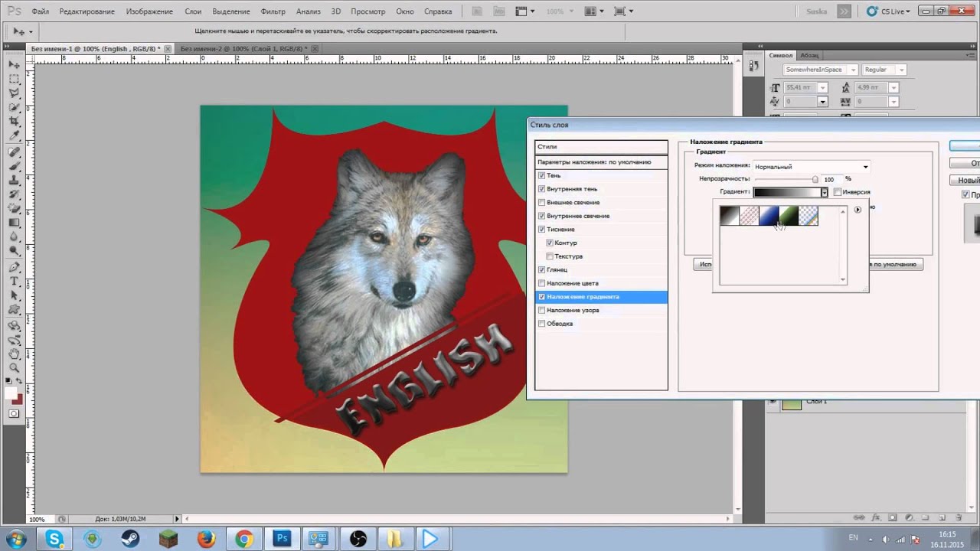Screen dimensions: 980x551
Task: Open the Режим наложения dropdown
Action: [812, 167]
